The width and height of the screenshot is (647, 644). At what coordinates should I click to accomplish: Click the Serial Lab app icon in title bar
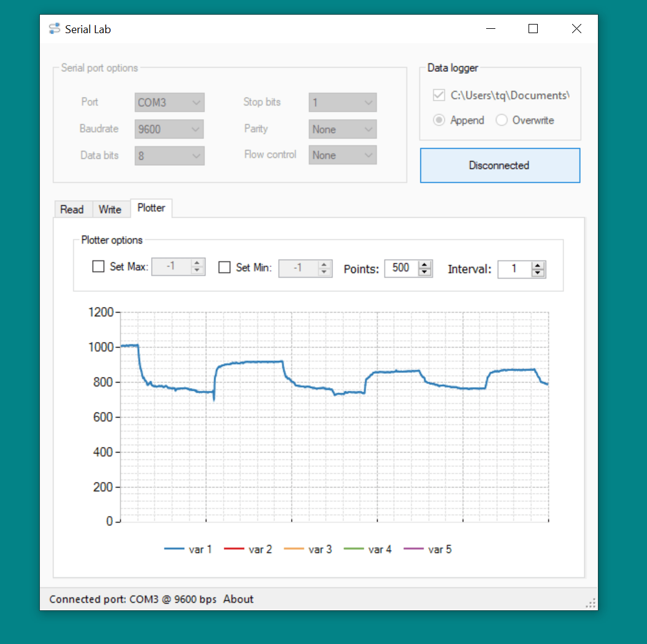[54, 29]
